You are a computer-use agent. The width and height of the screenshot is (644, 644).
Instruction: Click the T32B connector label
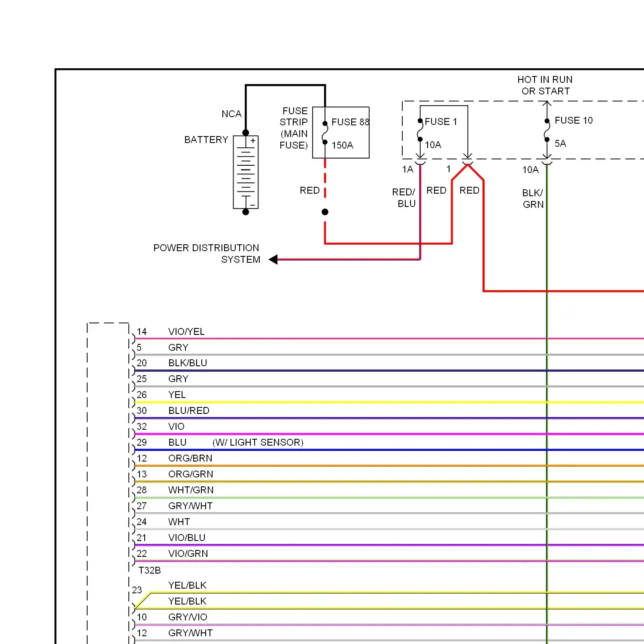click(x=149, y=571)
